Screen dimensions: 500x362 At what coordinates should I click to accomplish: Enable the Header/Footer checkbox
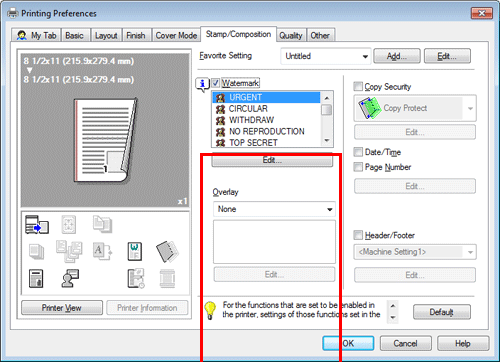point(358,235)
